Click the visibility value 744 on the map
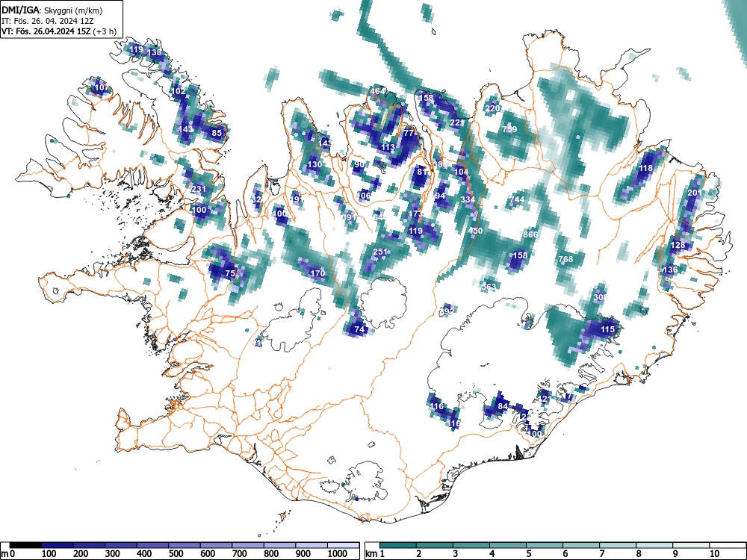 [x=517, y=199]
